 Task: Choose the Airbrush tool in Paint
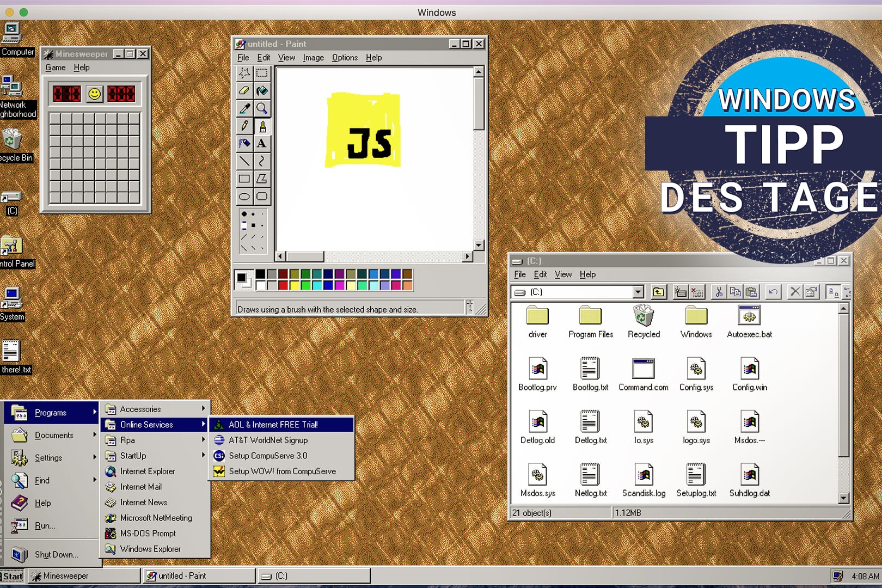click(244, 144)
